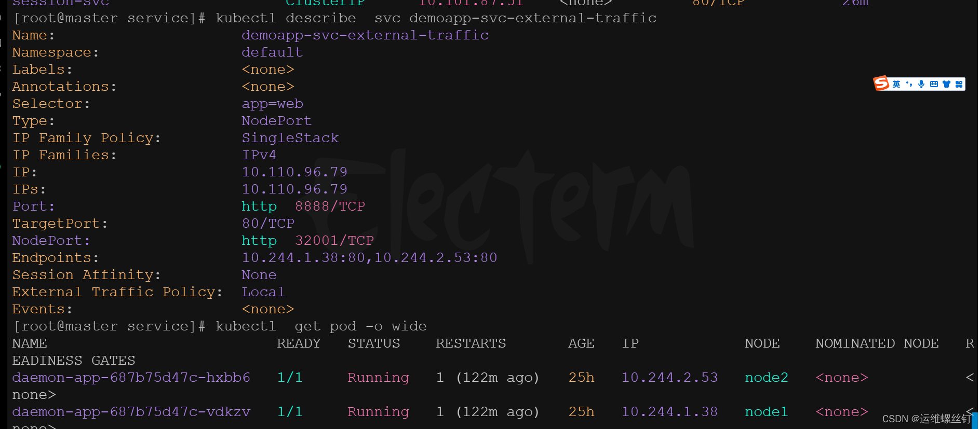Image resolution: width=980 pixels, height=429 pixels.
Task: Click the 'EADINESS GATES' wrapped header text
Action: (73, 361)
